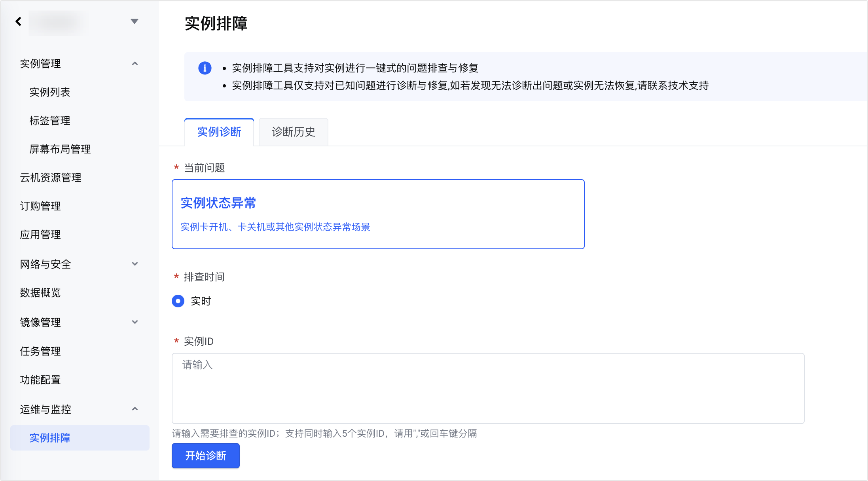Viewport: 868px width, 481px height.
Task: Open 云机资源管理 from sidebar
Action: tap(51, 178)
